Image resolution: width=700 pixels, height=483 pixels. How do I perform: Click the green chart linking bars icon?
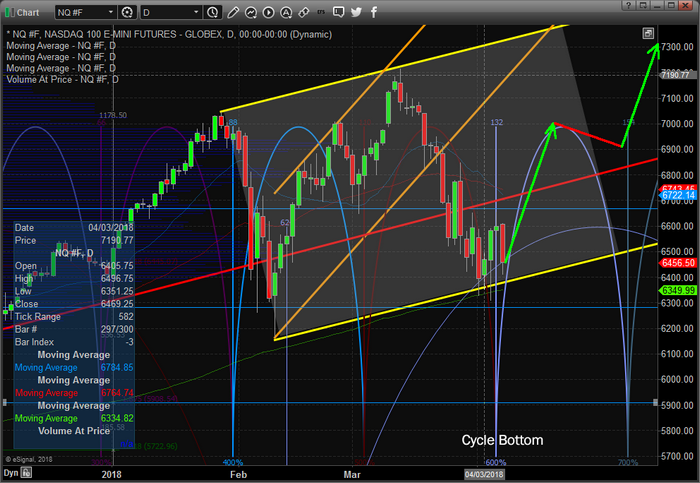[x=10, y=12]
